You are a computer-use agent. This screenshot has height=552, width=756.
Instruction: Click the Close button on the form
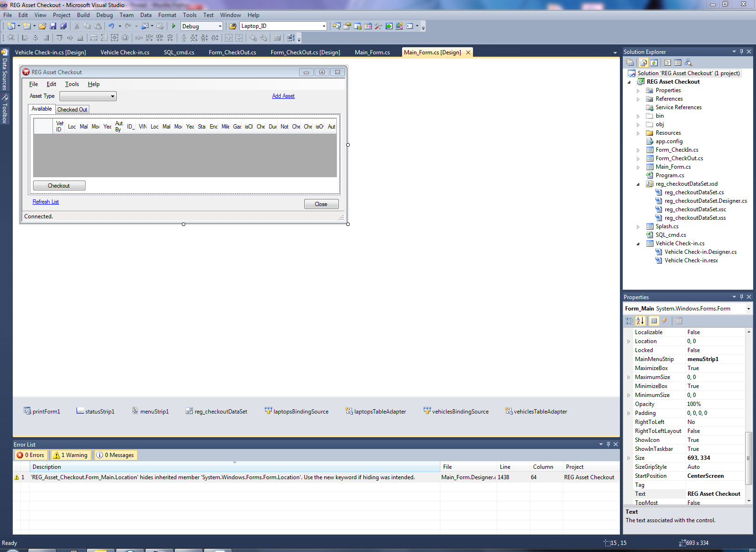(321, 204)
